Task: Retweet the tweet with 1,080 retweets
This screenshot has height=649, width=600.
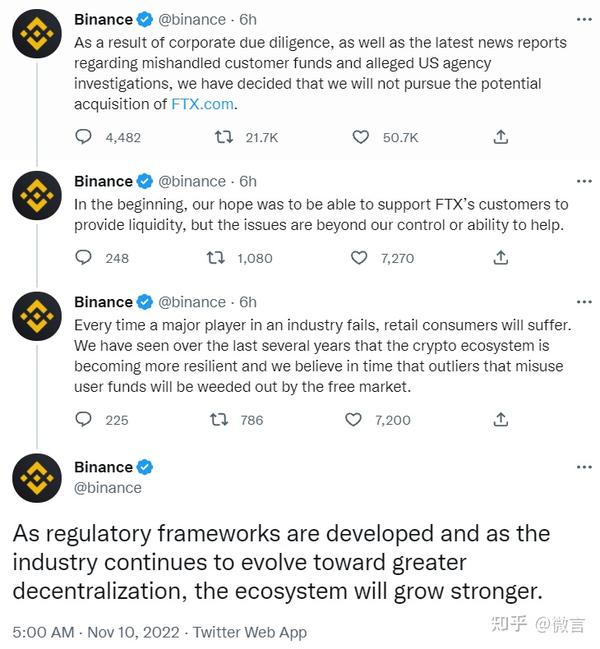Action: pyautogui.click(x=215, y=258)
